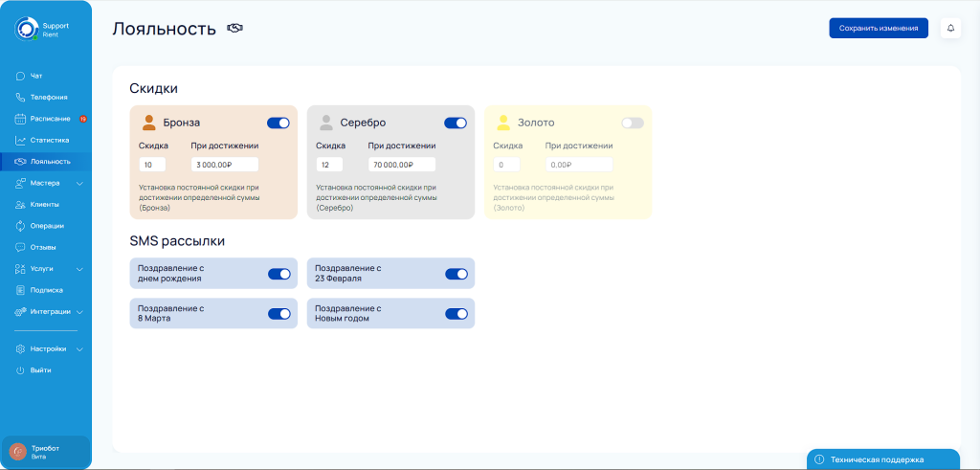Viewport: 980px width, 470px height.
Task: Open the Расписание calendar icon
Action: coord(20,119)
